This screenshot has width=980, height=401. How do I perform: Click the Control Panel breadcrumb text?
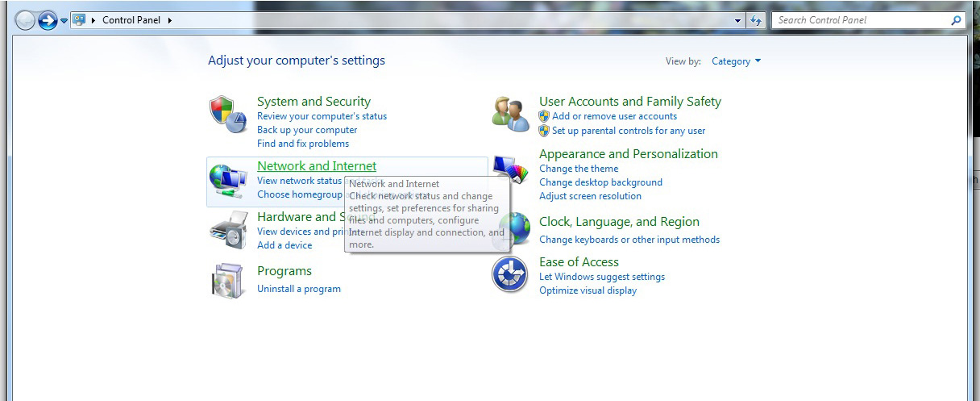coord(131,20)
